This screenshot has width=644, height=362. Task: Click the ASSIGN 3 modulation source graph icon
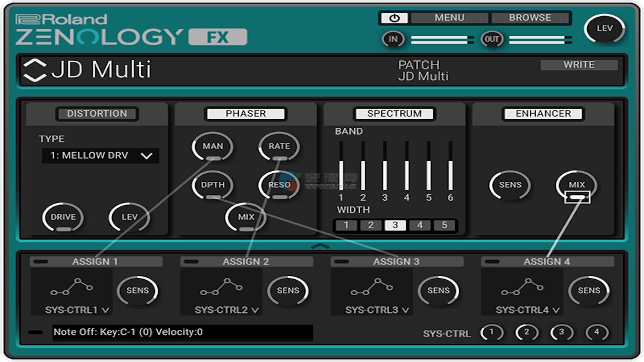click(372, 287)
